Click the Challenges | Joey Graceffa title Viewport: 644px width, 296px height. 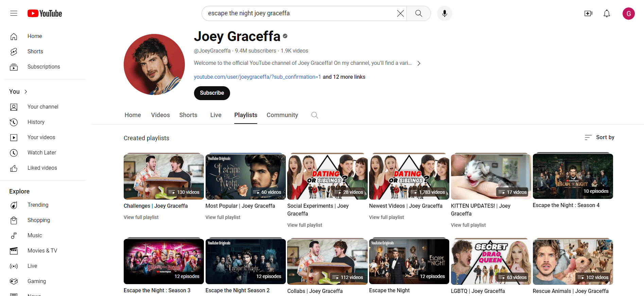[x=156, y=206]
